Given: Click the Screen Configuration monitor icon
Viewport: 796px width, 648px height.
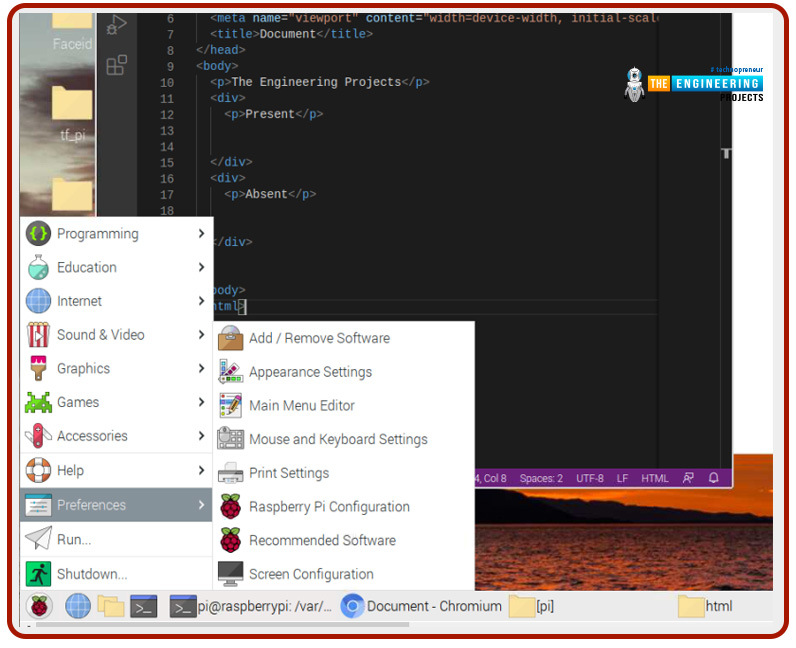Looking at the screenshot, I should [x=230, y=574].
